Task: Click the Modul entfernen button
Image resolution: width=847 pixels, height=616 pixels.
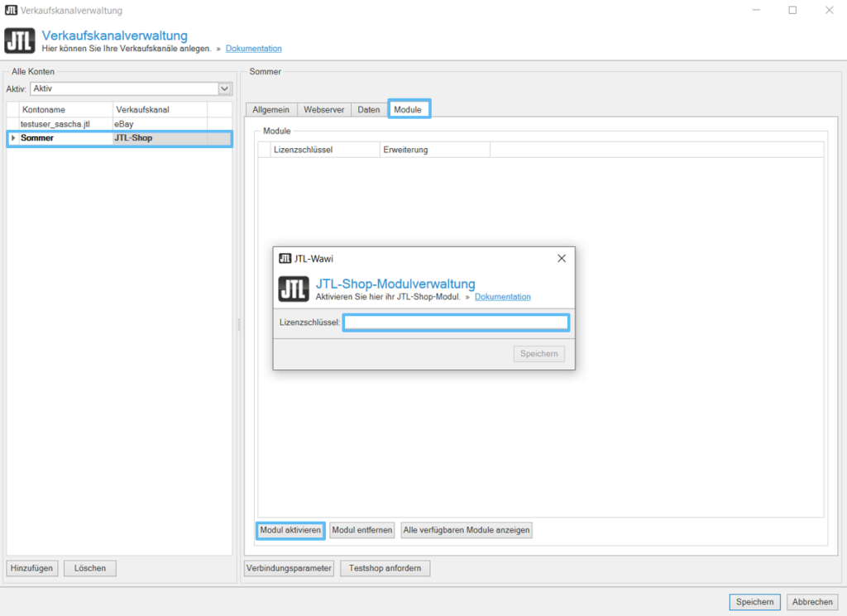Action: [361, 530]
